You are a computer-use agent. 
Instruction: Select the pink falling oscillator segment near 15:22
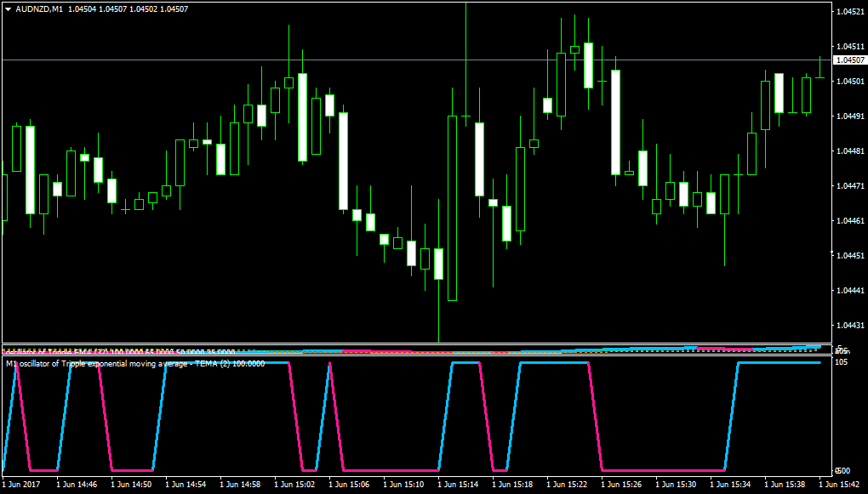[x=595, y=416]
